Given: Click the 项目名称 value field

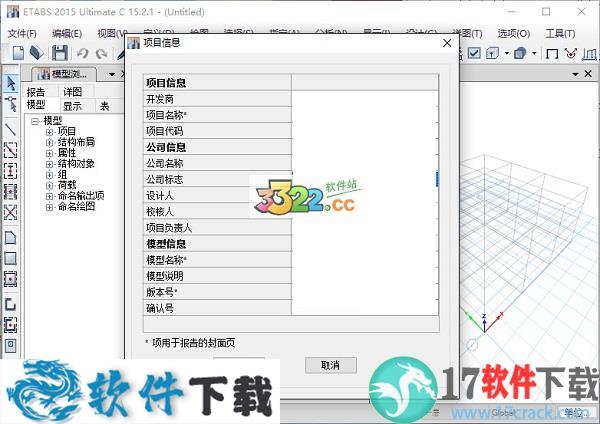Looking at the screenshot, I should (x=363, y=115).
